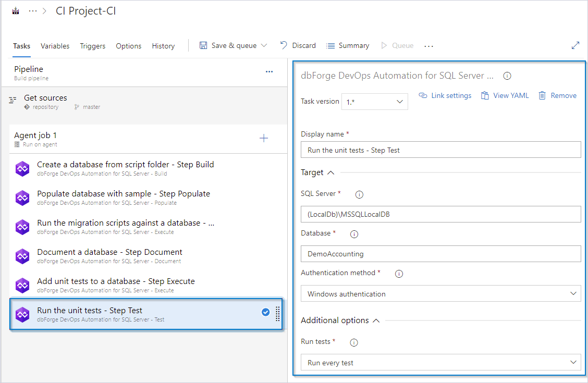Open the Triggers tab
This screenshot has width=588, height=383.
93,46
